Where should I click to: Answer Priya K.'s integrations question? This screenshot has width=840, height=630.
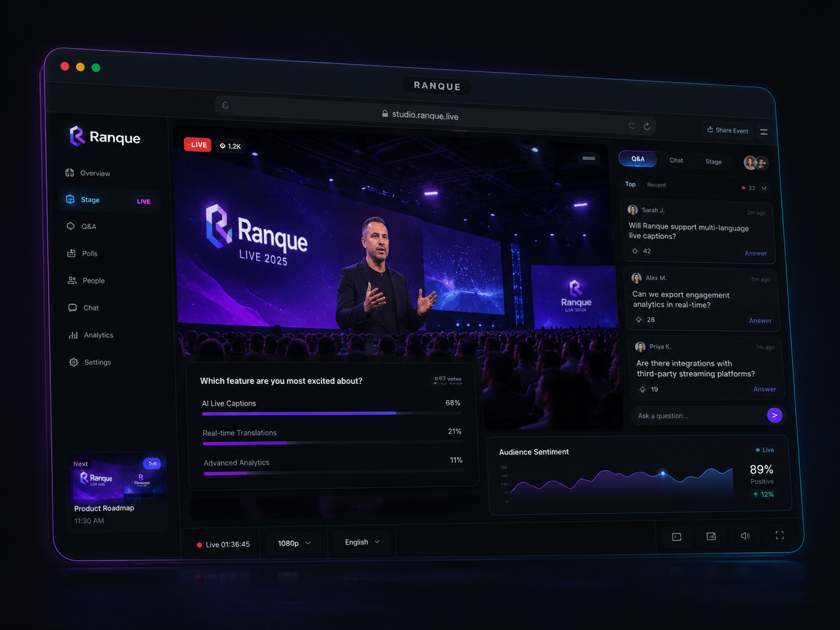tap(764, 389)
